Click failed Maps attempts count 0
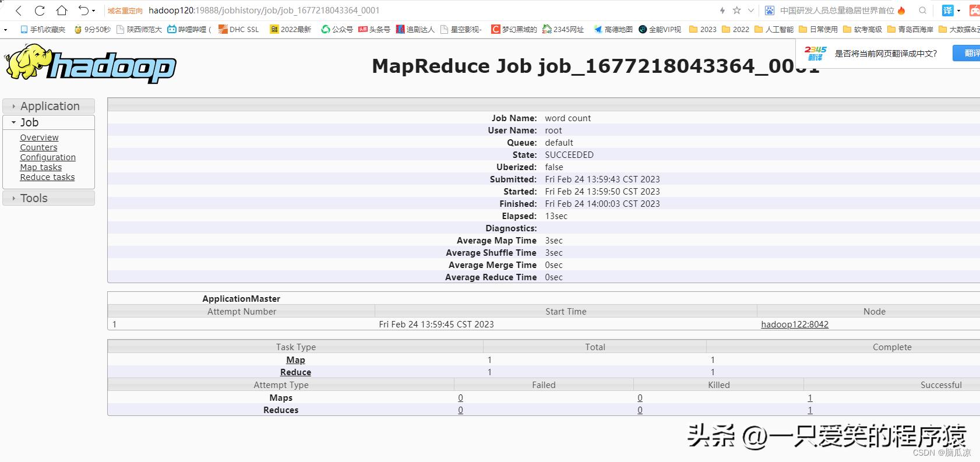The width and height of the screenshot is (980, 462). click(x=460, y=398)
